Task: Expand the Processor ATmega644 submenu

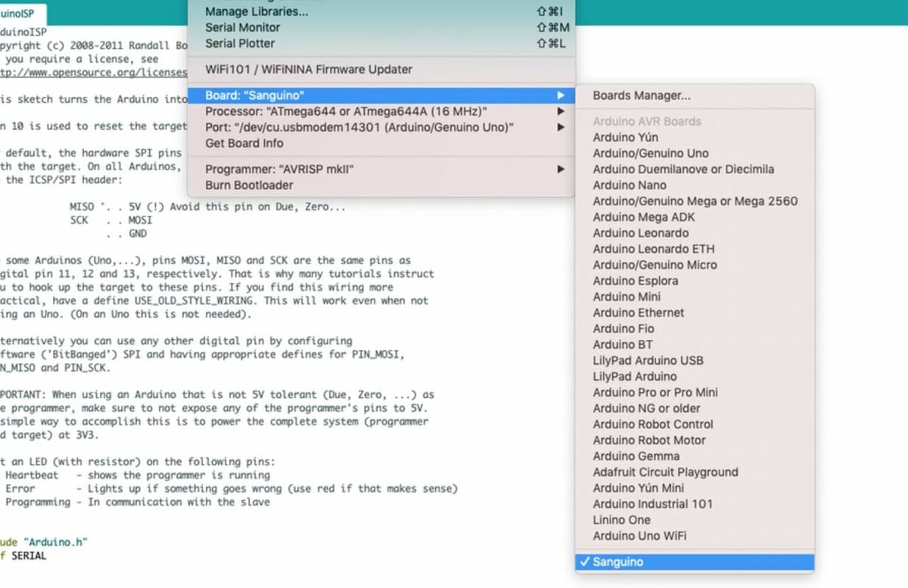Action: [381, 111]
